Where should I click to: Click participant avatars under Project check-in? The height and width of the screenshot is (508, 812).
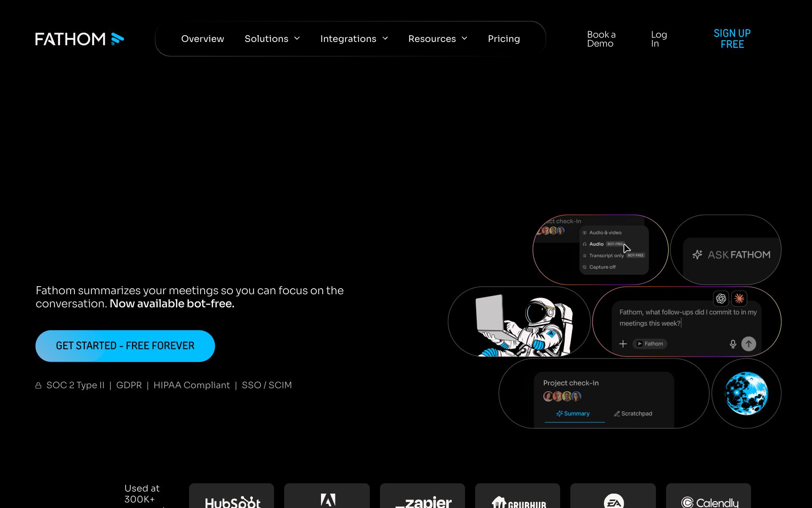click(562, 396)
